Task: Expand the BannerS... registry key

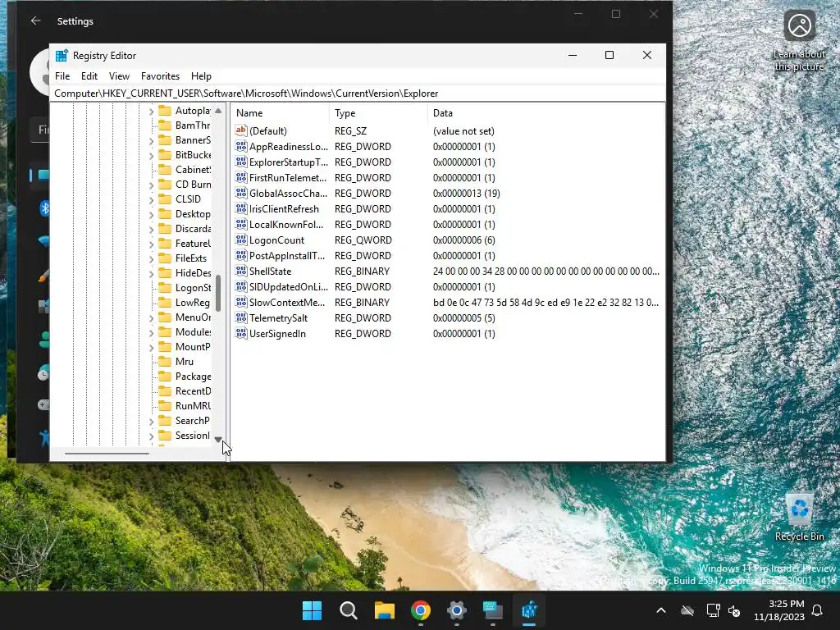Action: click(151, 141)
